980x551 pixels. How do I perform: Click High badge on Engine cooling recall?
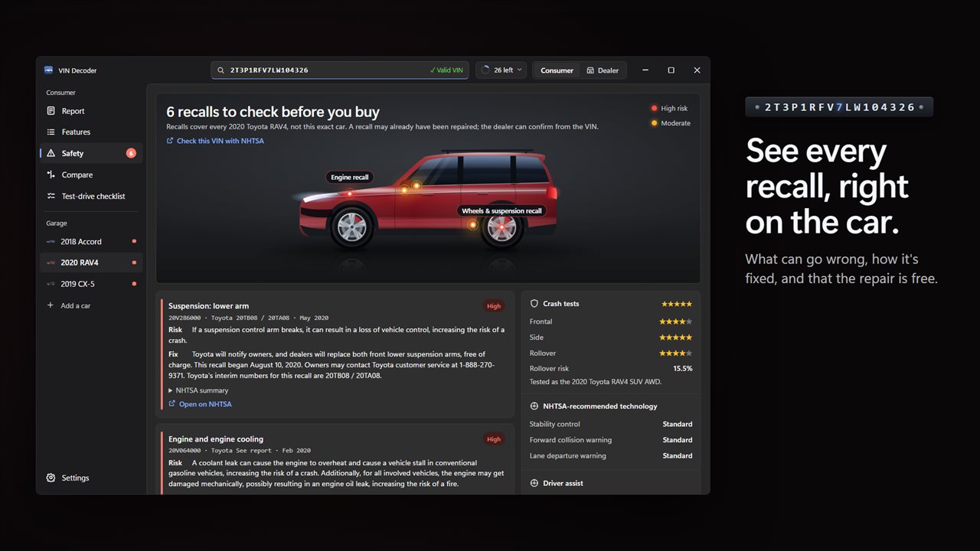(494, 439)
